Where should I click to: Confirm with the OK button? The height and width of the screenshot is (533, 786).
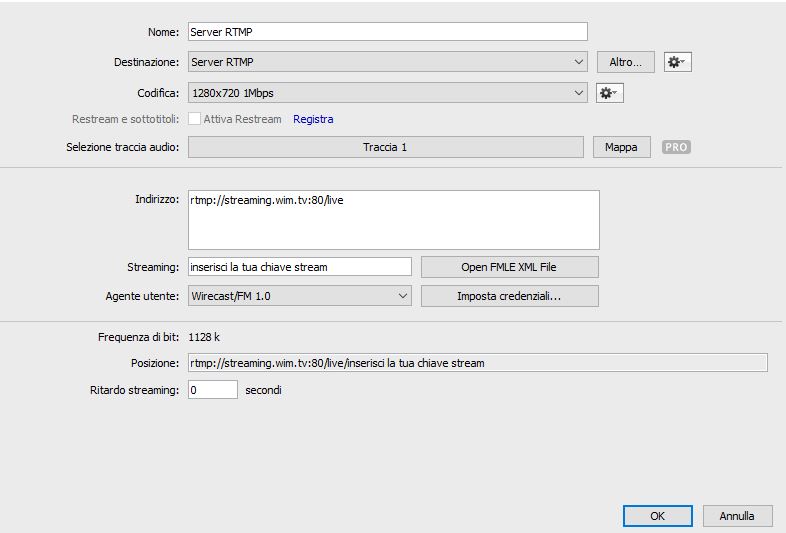coord(658,516)
